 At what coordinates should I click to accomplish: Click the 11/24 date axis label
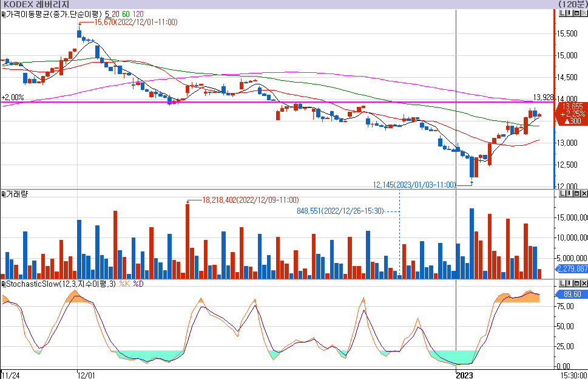point(10,375)
